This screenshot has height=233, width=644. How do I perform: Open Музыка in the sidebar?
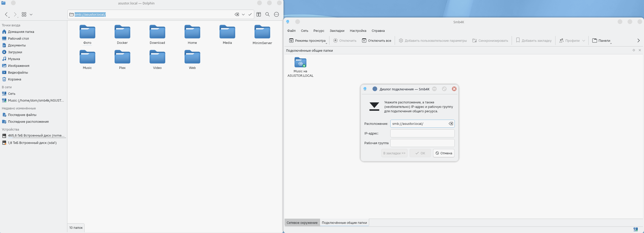tap(33, 59)
